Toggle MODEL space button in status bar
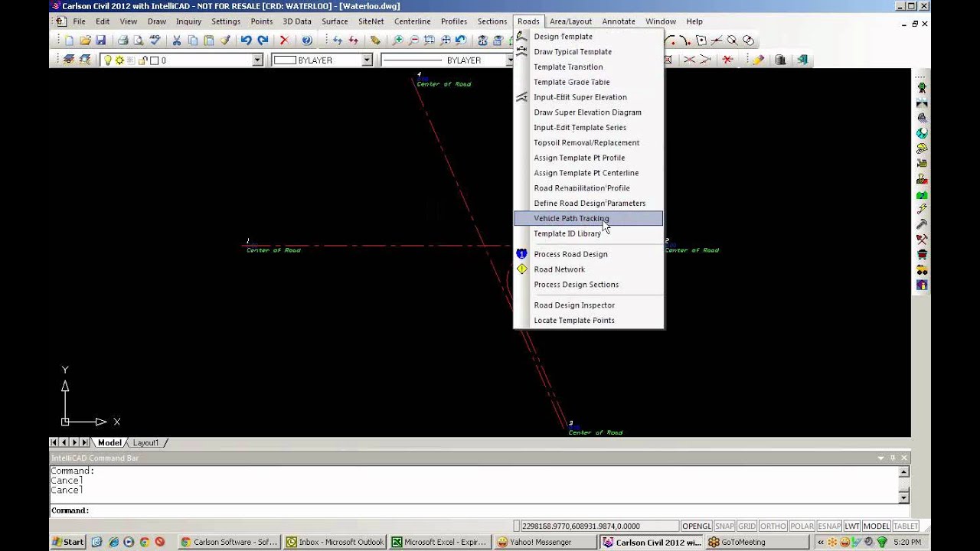Image resolution: width=980 pixels, height=551 pixels. (x=877, y=527)
